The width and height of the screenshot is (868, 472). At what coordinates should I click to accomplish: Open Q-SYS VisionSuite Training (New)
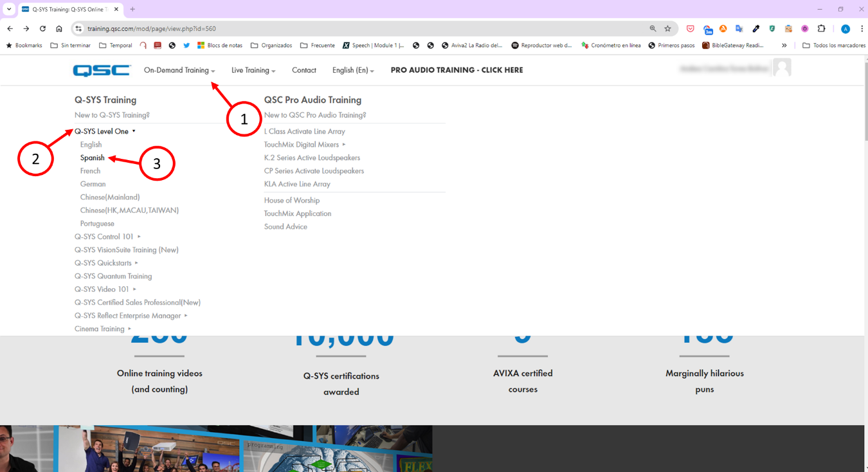tap(127, 250)
